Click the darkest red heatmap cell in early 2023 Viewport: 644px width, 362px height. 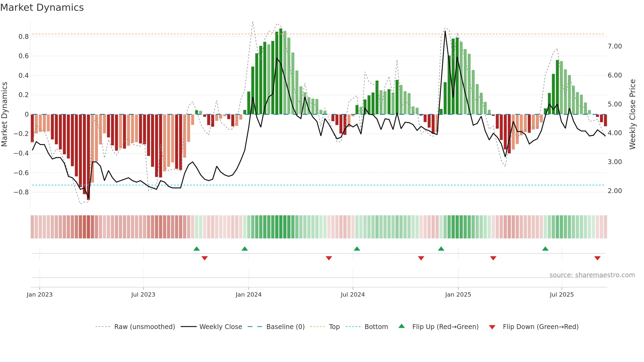89,227
